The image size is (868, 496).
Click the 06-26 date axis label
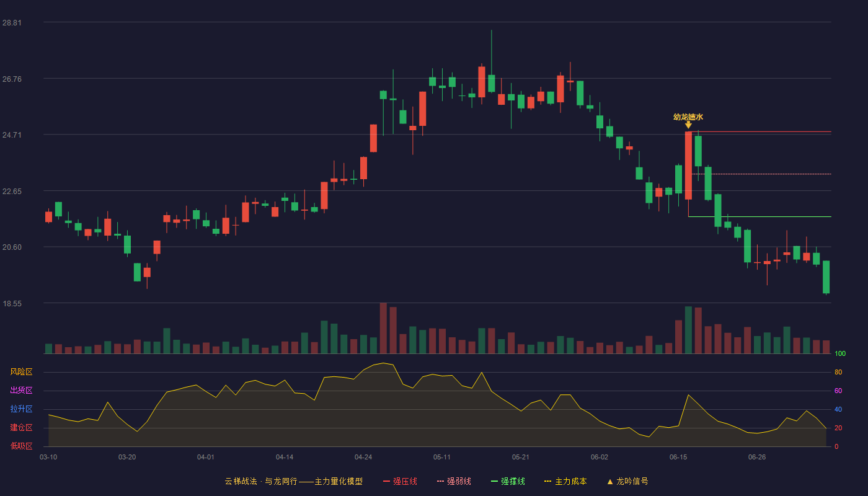(x=757, y=457)
